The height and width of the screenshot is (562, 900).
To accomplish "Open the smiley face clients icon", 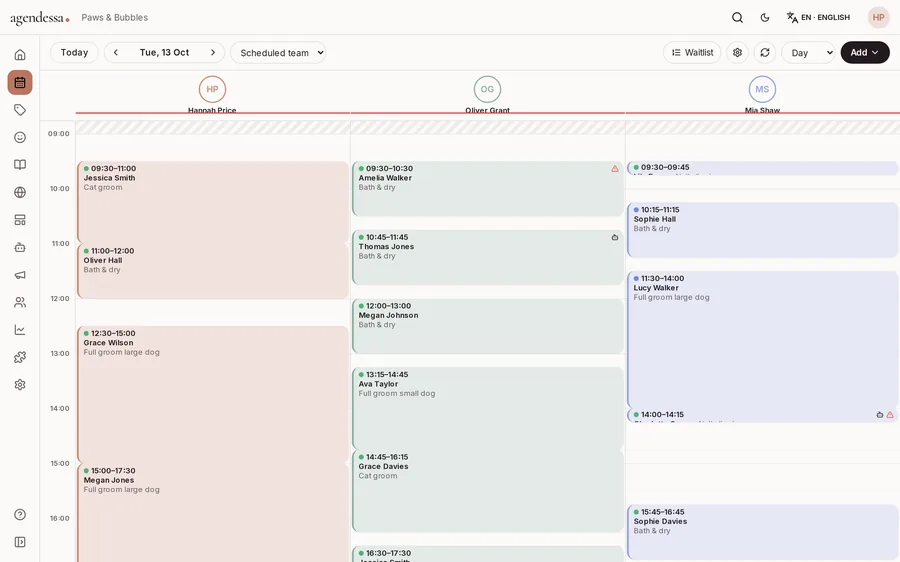I will tap(20, 137).
